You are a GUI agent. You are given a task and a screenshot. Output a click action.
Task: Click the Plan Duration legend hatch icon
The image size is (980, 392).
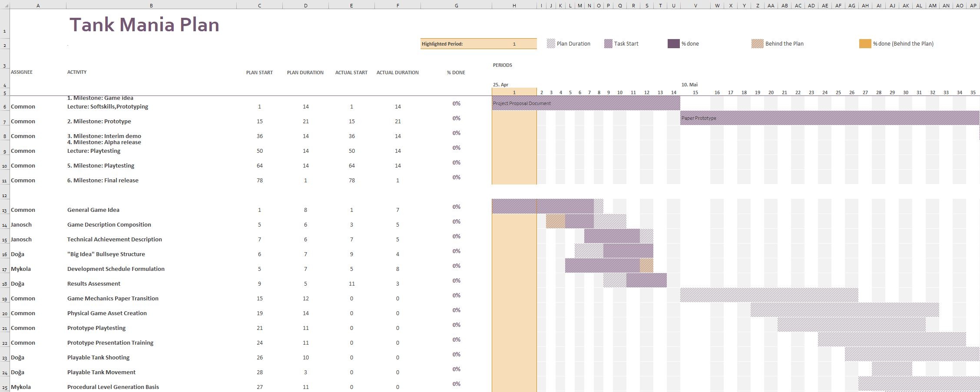coord(551,43)
